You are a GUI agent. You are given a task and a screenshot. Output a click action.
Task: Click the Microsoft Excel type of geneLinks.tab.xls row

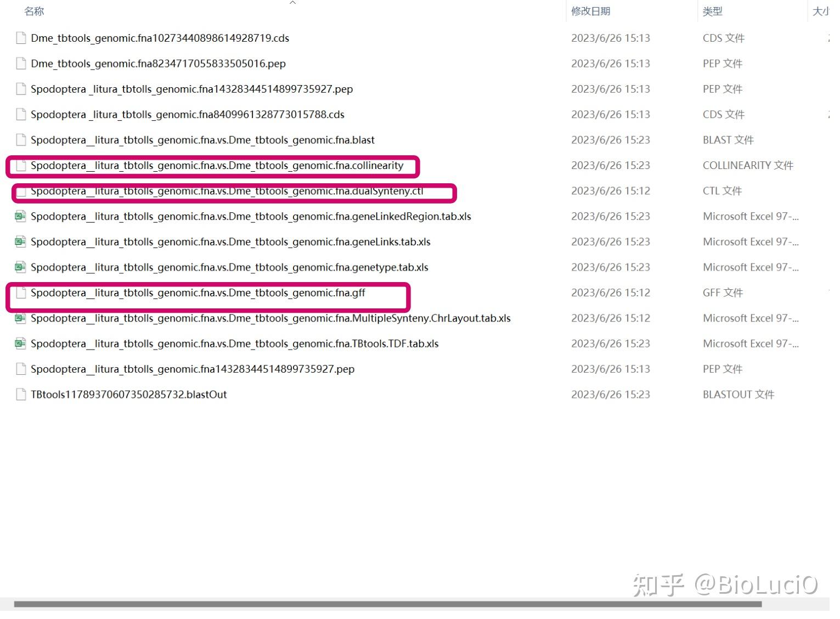pos(751,242)
